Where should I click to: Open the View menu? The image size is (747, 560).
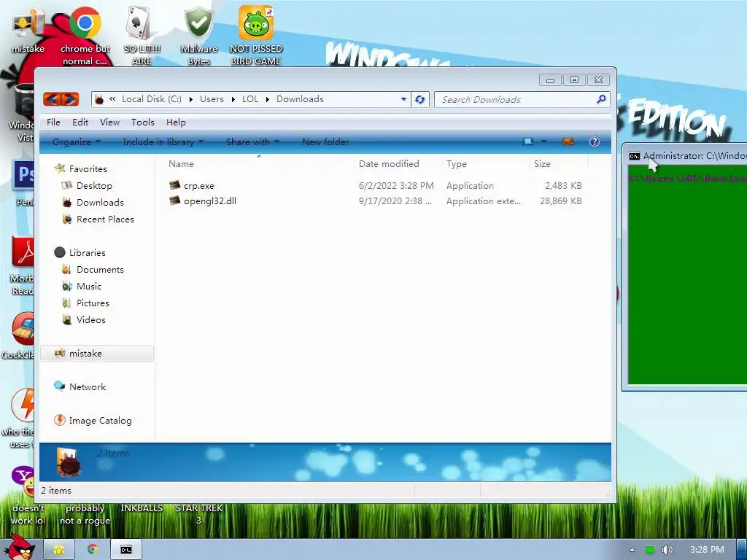point(109,122)
